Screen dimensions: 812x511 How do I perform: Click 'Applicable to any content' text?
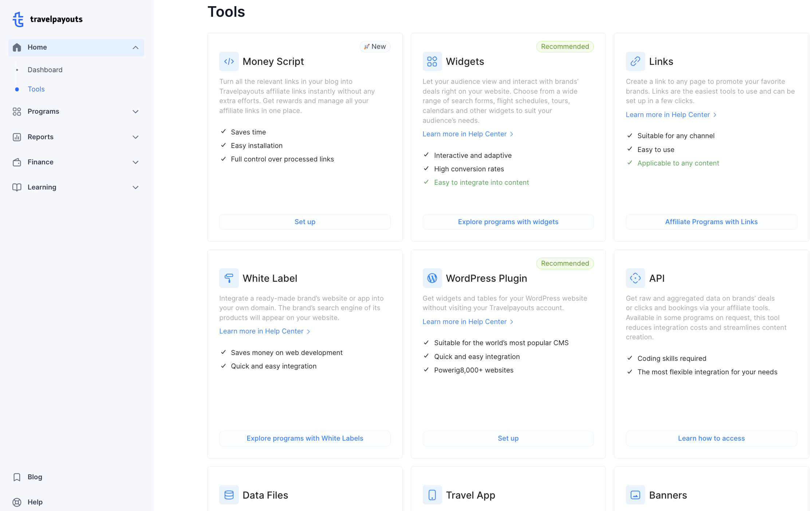coord(678,163)
